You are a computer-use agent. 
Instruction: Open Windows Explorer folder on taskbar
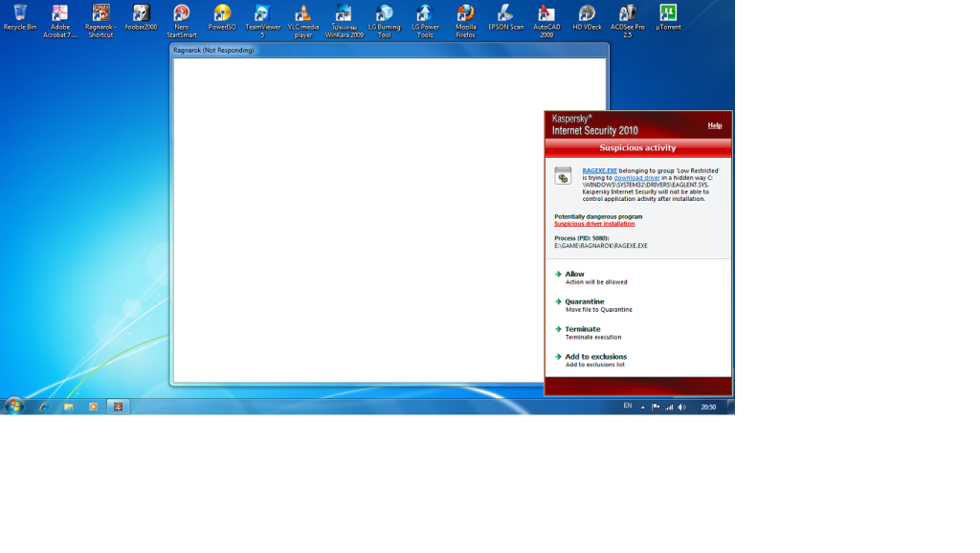coord(69,407)
